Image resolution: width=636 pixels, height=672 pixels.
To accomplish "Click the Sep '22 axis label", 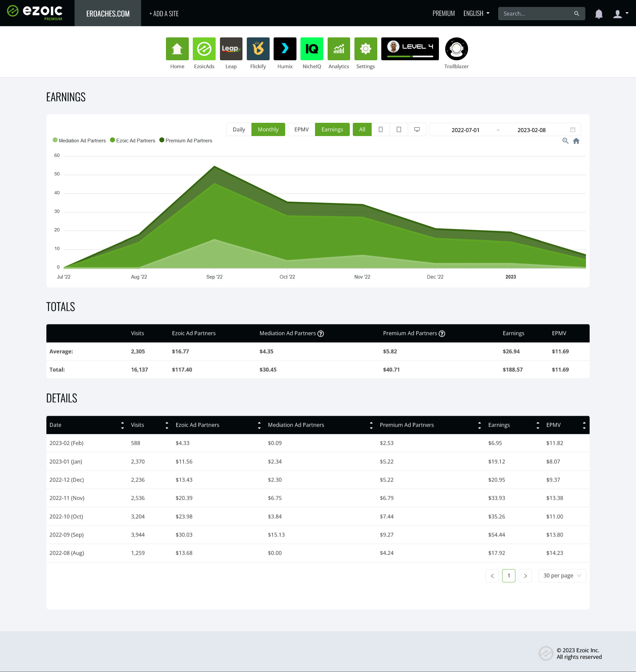I will tap(214, 277).
